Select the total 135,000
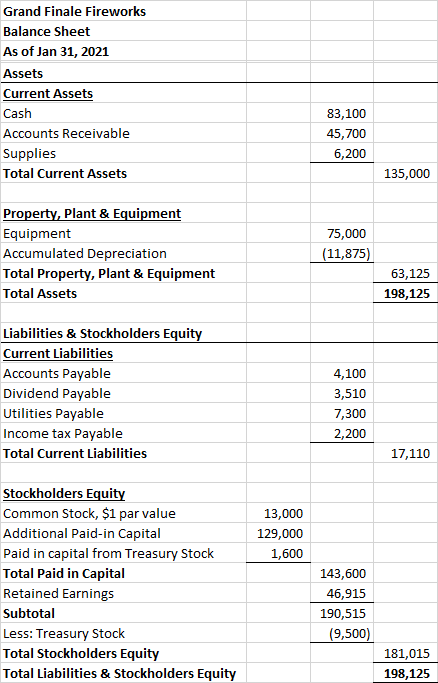The height and width of the screenshot is (683, 438). click(407, 173)
